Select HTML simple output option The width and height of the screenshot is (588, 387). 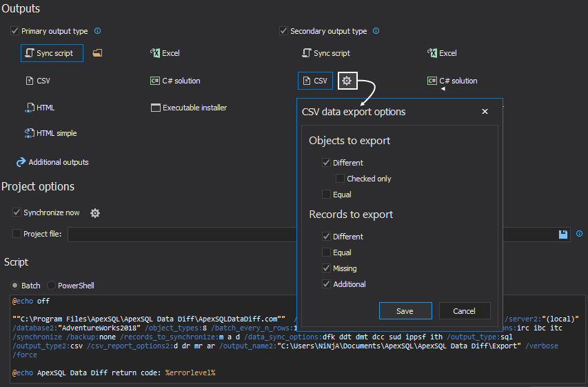pyautogui.click(x=50, y=133)
